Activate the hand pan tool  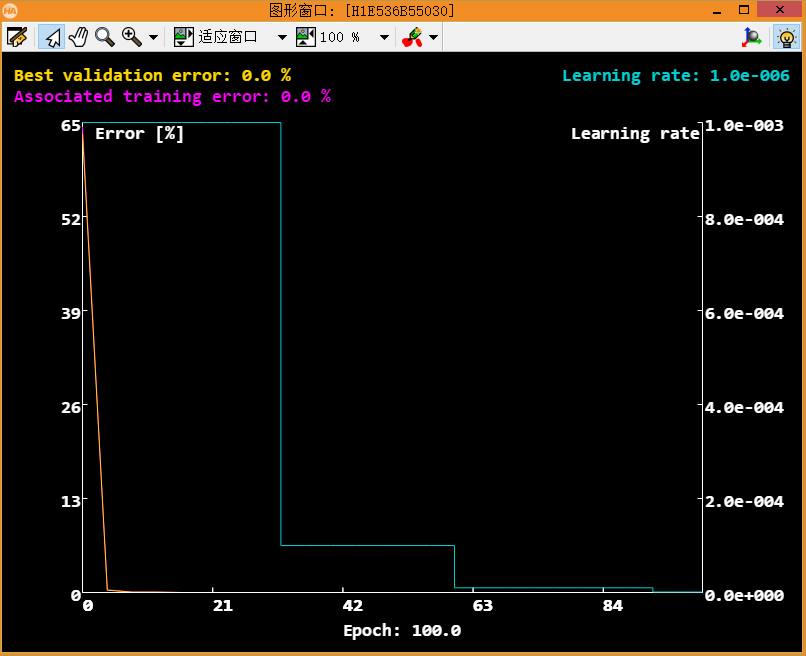coord(78,37)
